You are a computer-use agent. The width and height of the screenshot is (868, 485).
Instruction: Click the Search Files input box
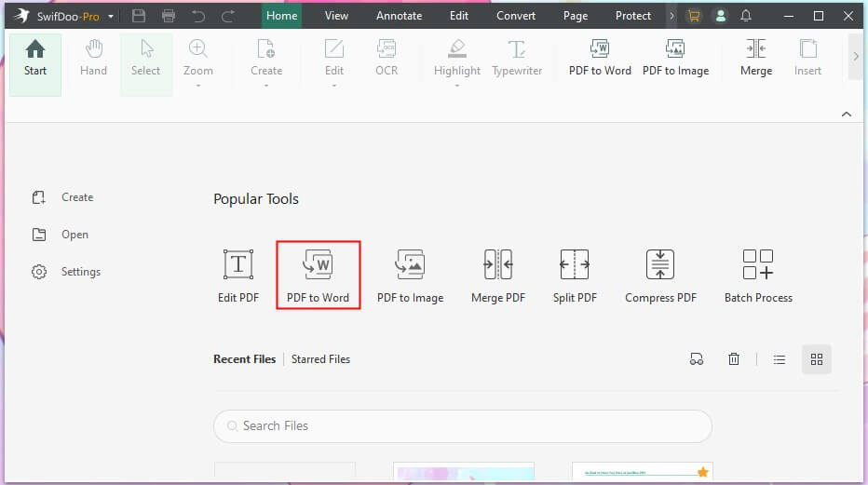[463, 425]
